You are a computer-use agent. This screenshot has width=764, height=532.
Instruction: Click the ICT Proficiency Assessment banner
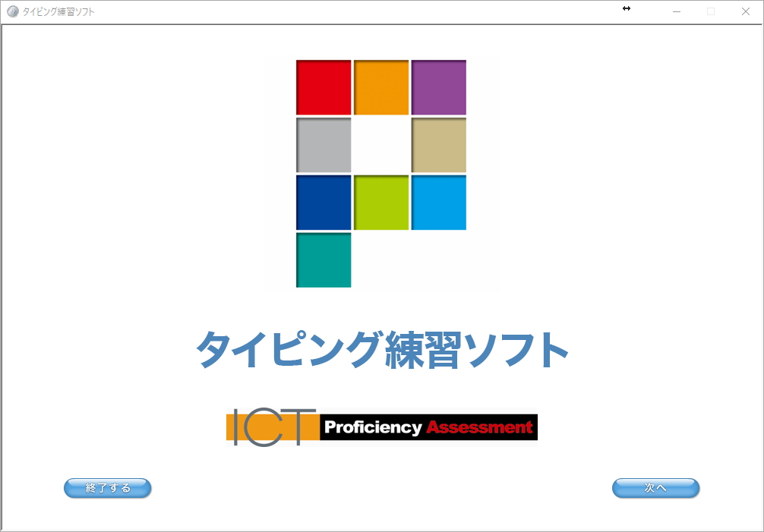pos(381,427)
